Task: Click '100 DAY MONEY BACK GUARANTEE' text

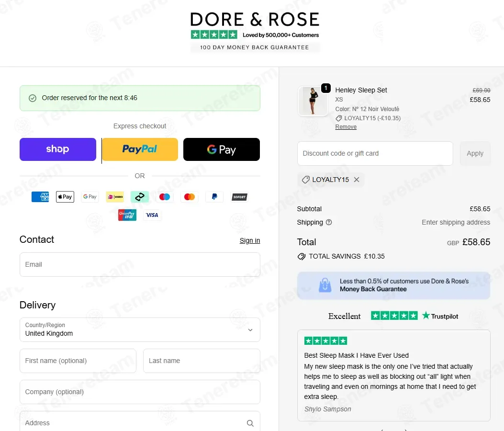Action: click(255, 47)
